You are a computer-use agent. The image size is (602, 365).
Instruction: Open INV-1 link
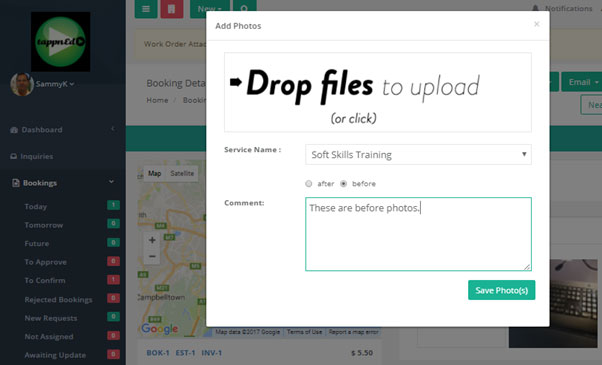[x=212, y=353]
